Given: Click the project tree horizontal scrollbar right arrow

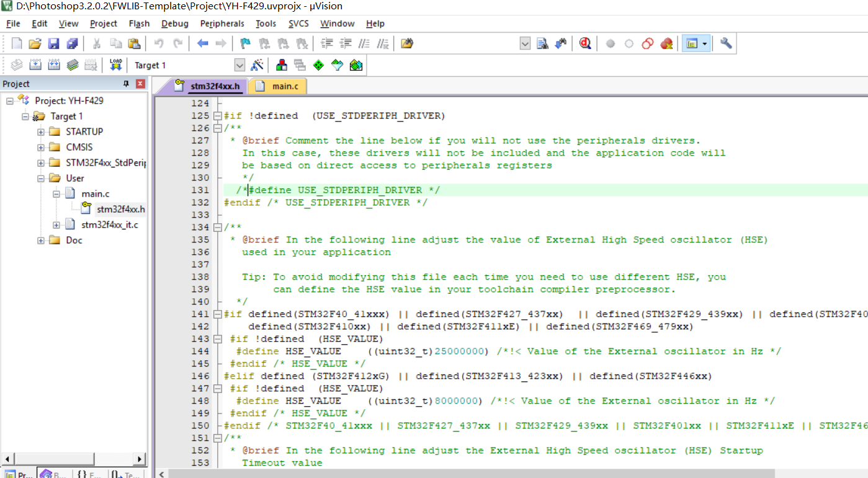Looking at the screenshot, I should 140,459.
